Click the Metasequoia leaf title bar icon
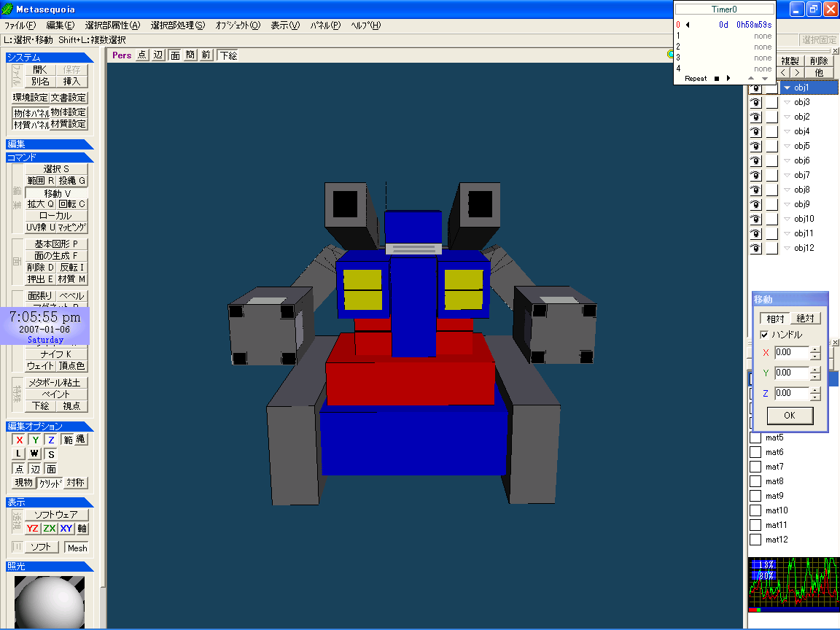 (7, 9)
